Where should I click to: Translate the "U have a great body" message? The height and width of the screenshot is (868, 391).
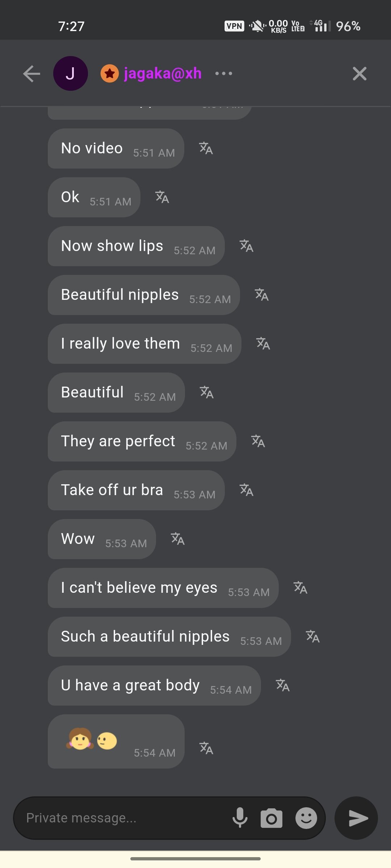[283, 685]
